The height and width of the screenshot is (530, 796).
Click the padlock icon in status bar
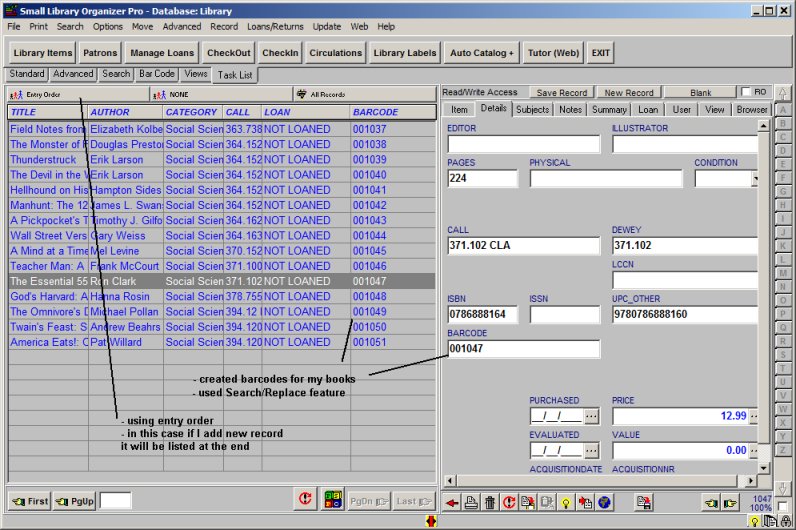(785, 521)
